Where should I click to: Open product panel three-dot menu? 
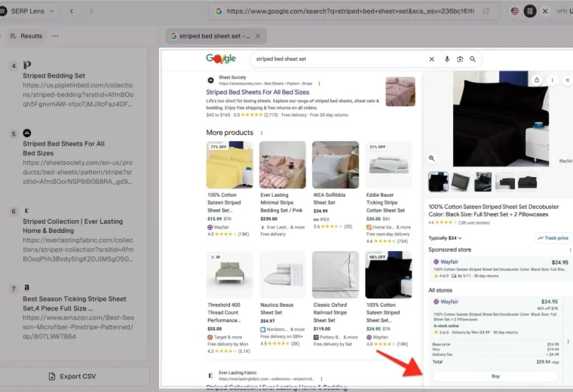click(552, 80)
